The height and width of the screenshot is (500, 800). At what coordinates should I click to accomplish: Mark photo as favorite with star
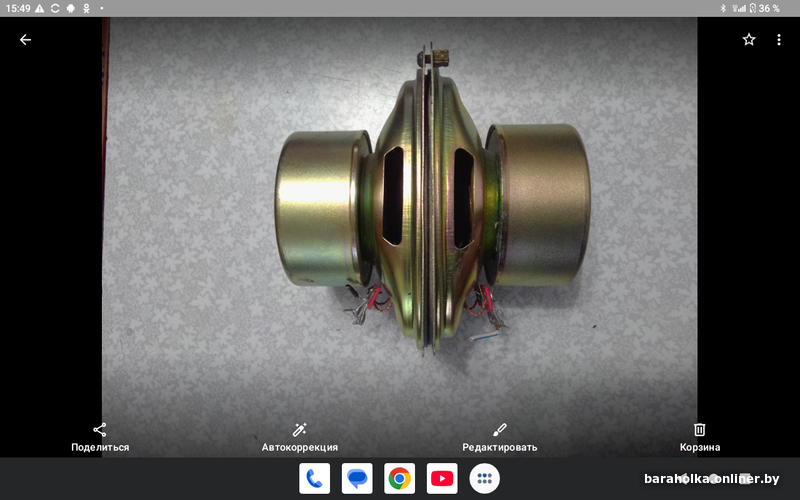click(749, 40)
